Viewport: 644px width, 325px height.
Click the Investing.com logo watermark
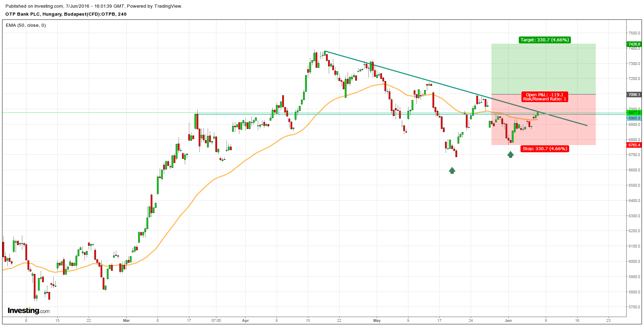click(x=29, y=311)
